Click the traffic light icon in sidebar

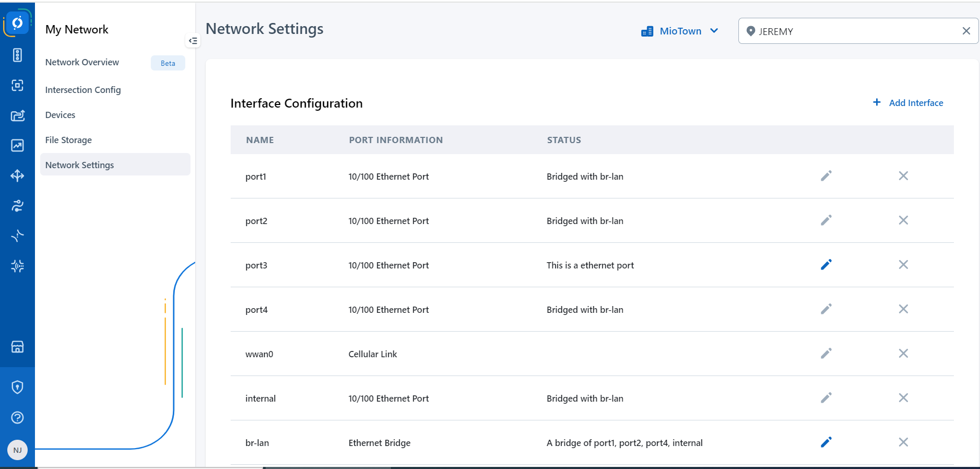click(17, 55)
